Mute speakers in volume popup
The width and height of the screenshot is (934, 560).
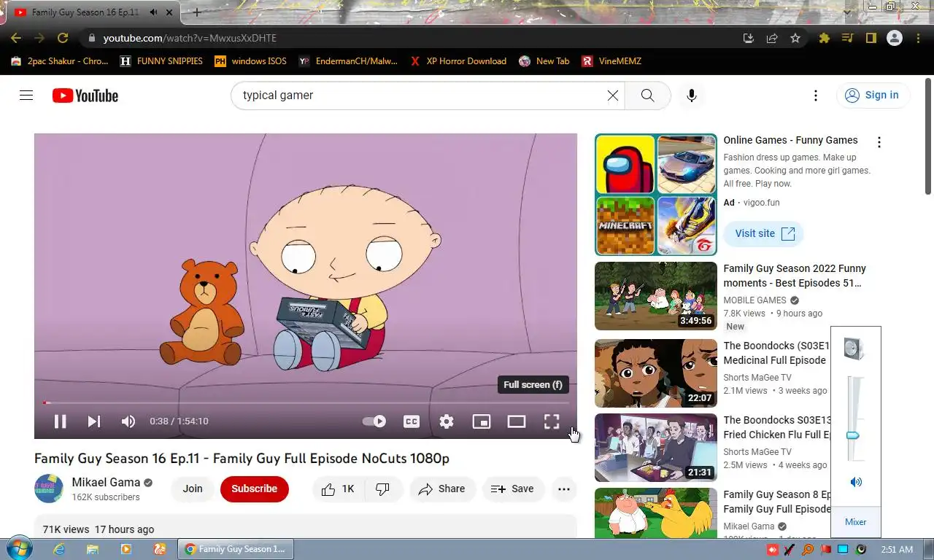pyautogui.click(x=856, y=482)
